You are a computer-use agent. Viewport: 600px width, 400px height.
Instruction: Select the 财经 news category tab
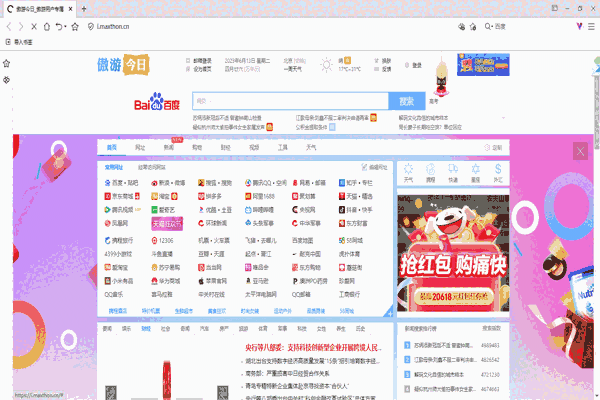click(146, 328)
